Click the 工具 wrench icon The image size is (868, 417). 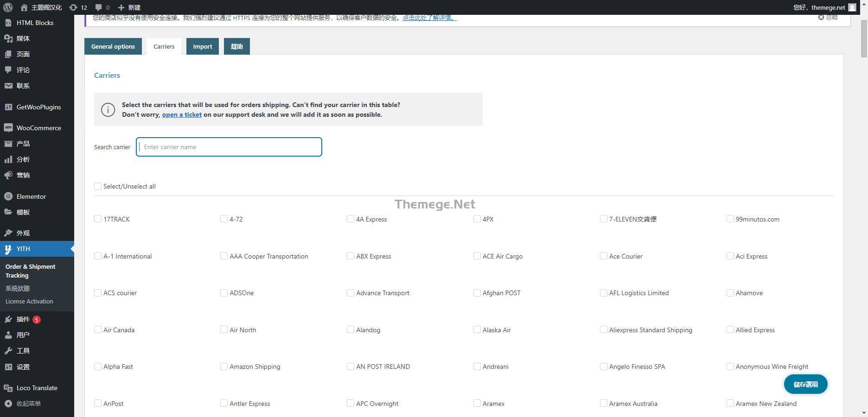8,351
